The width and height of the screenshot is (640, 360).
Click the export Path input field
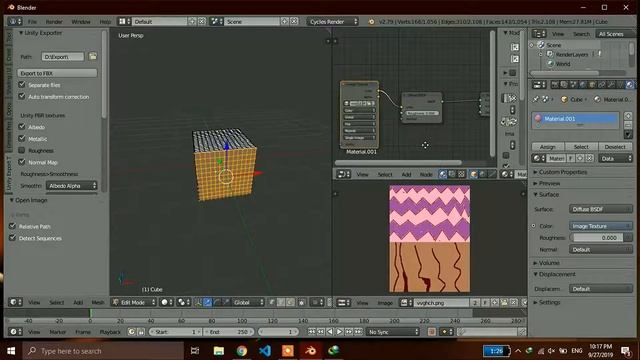(x=62, y=57)
